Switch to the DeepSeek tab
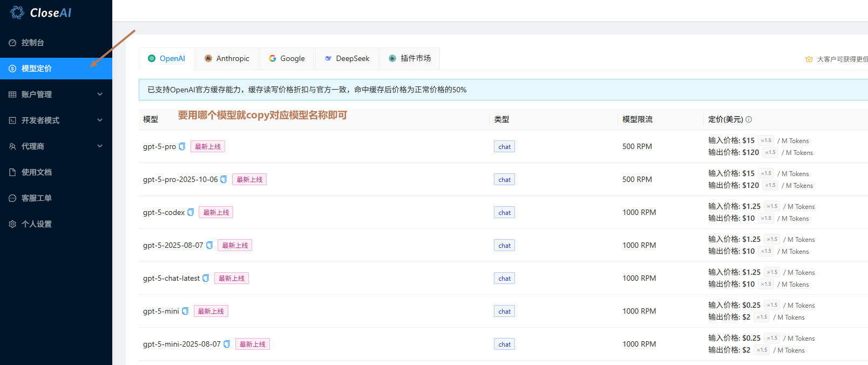Viewport: 868px width, 365px height. [347, 58]
